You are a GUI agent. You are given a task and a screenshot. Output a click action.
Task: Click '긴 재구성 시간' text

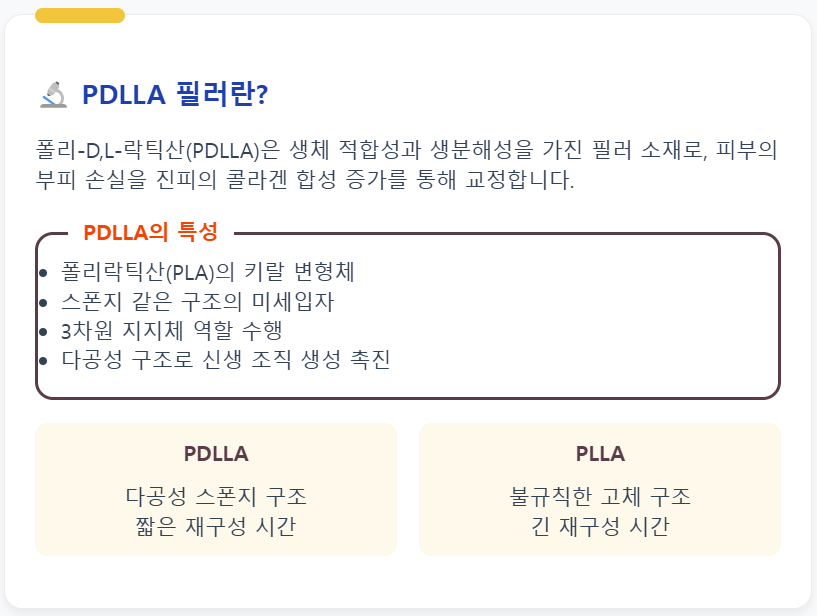coord(600,526)
